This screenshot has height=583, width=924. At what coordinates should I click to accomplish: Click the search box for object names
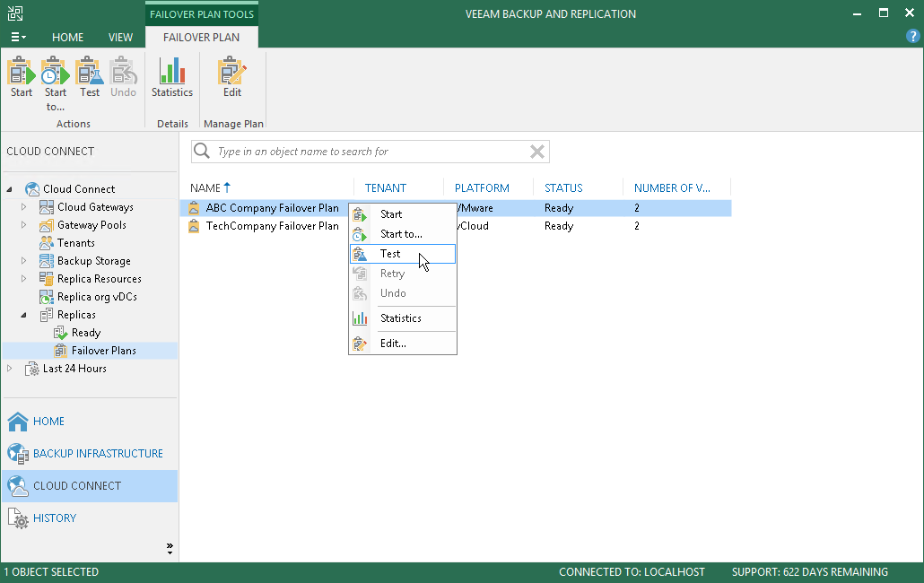371,152
